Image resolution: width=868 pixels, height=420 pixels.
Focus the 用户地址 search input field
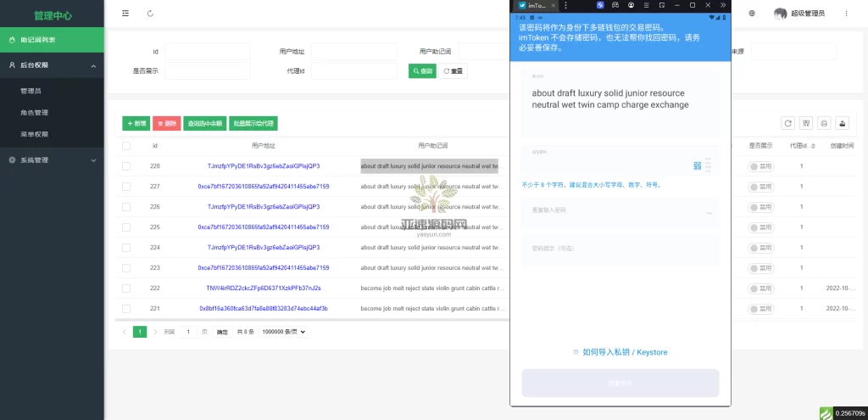click(354, 52)
